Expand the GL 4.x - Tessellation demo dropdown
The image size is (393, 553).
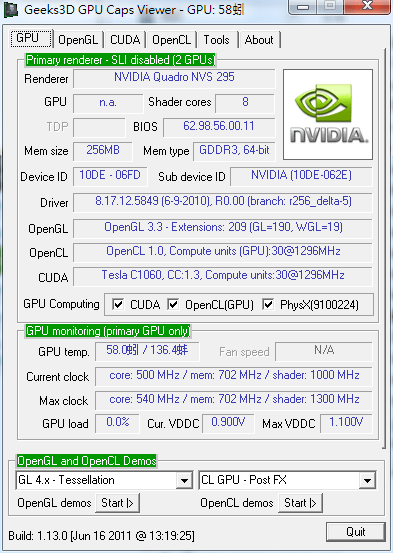[184, 480]
